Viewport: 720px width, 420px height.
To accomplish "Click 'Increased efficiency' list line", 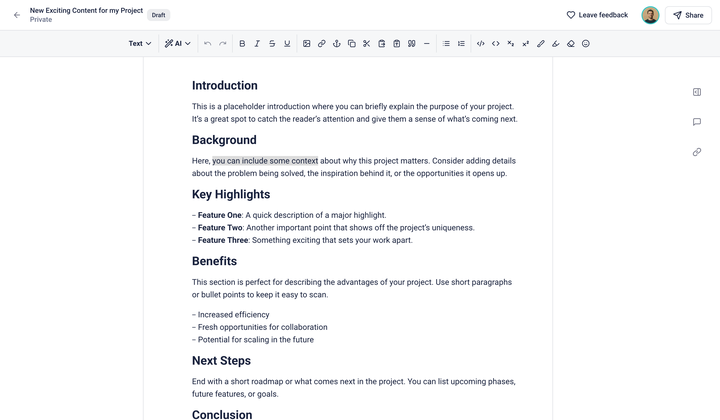I will pyautogui.click(x=231, y=315).
